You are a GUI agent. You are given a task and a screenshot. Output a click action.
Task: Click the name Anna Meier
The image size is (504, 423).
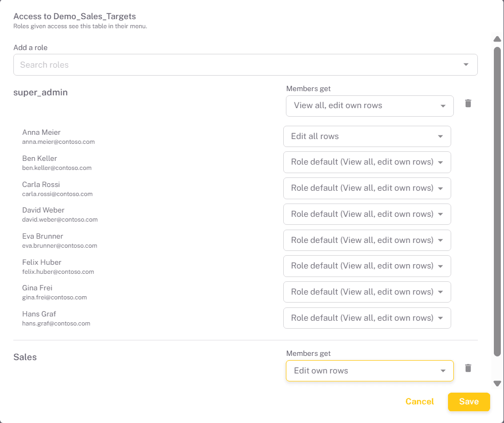pos(41,132)
